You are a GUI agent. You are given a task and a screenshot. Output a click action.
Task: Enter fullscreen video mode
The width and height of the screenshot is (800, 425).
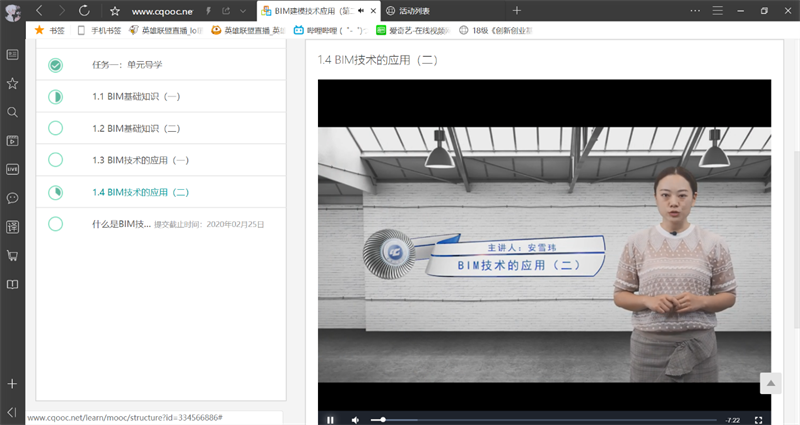coord(759,419)
